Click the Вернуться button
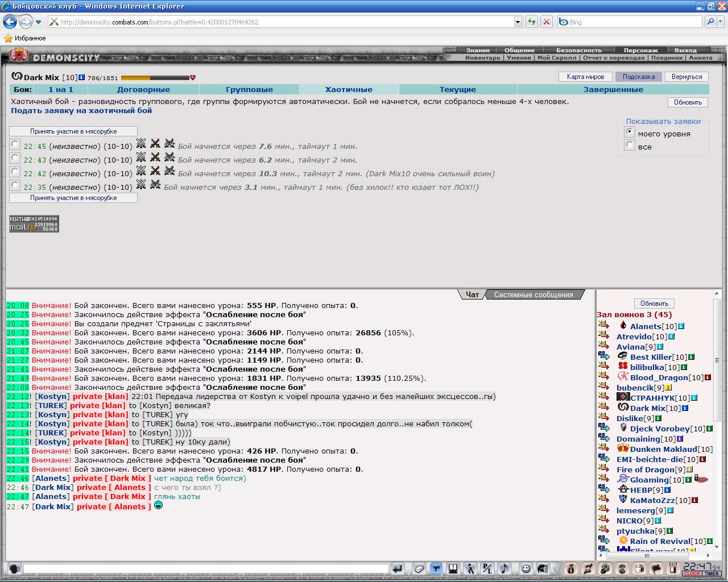 point(686,77)
